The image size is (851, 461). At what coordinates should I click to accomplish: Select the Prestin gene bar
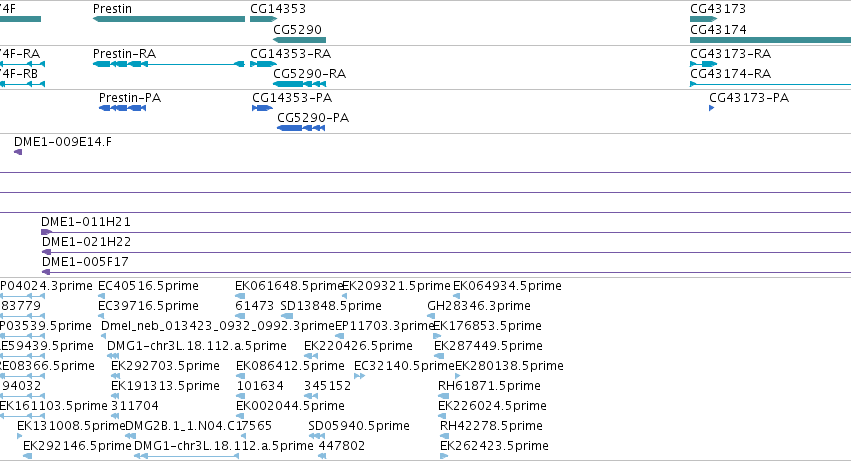pos(169,19)
